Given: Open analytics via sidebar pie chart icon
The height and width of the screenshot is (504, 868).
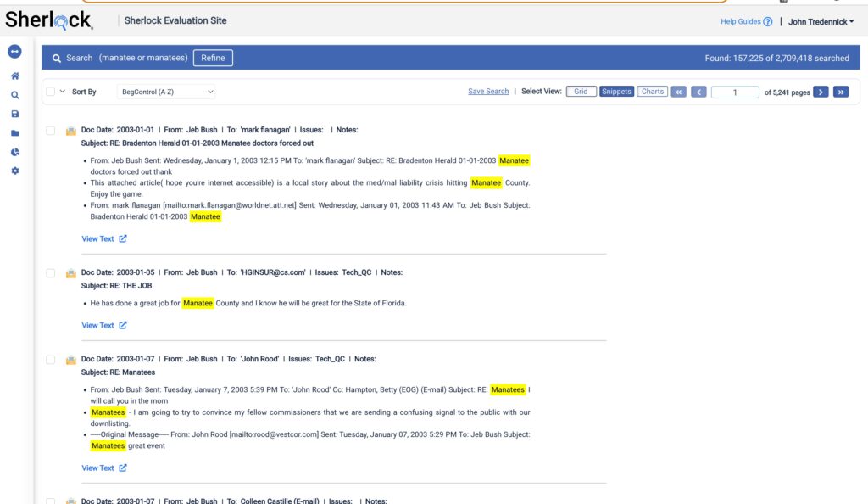Looking at the screenshot, I should coord(14,152).
